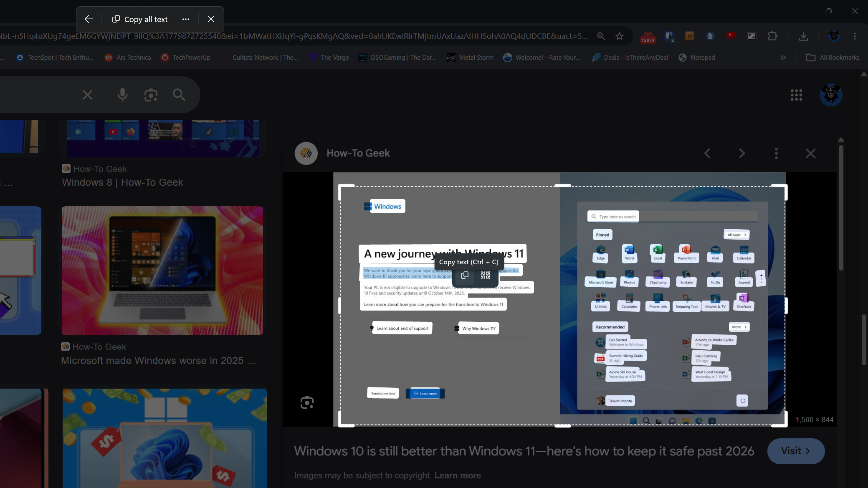Screen dimensions: 868x488
Task: Open the DSOGaming bookmark
Action: 397,58
